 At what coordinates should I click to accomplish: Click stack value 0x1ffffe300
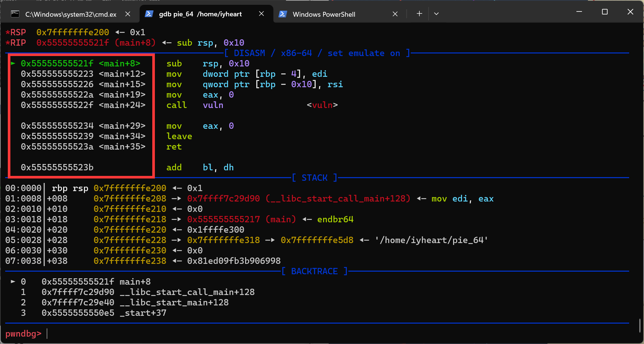tap(216, 230)
